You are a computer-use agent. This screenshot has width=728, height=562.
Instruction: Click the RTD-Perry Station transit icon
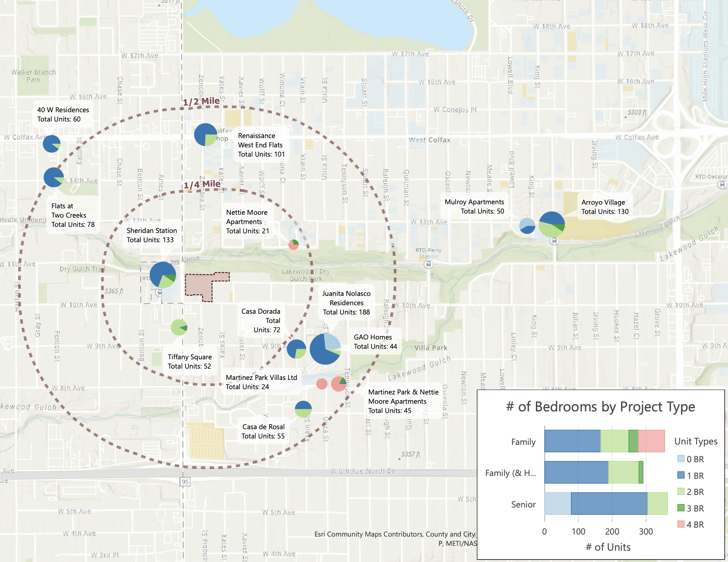tap(429, 264)
